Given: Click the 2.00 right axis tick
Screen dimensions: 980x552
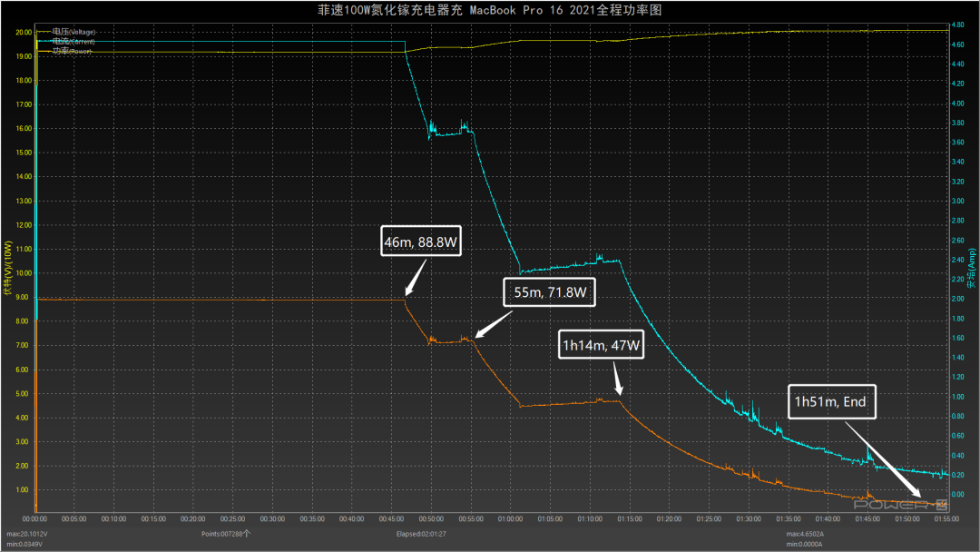Looking at the screenshot, I should (x=957, y=299).
